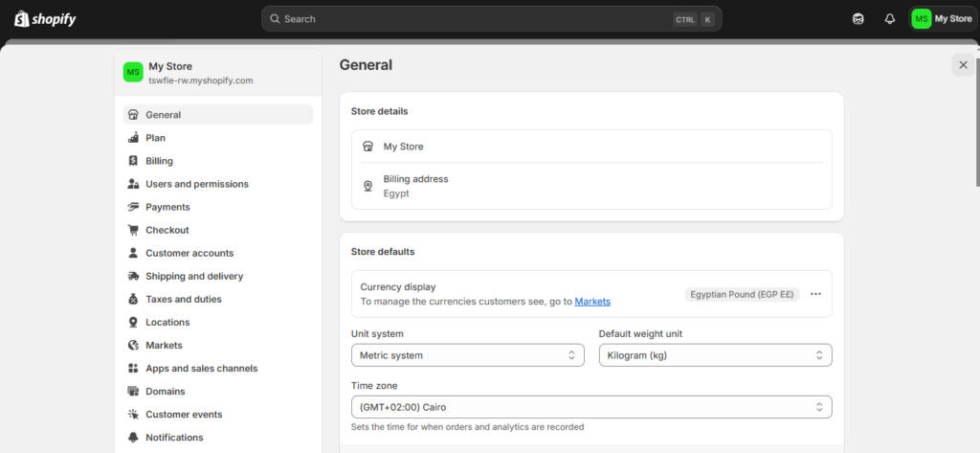The image size is (980, 453).
Task: Click the Domains icon
Action: (x=133, y=391)
